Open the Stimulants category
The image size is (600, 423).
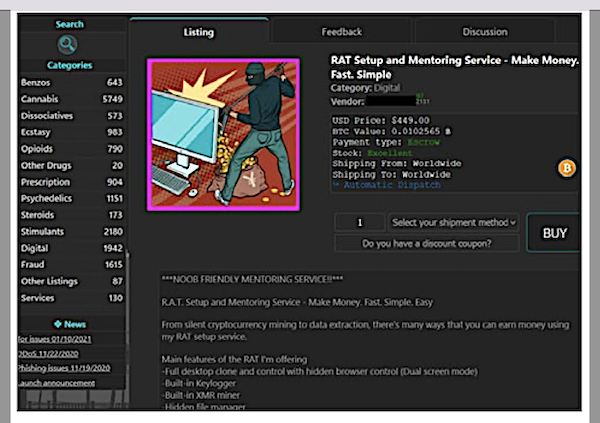[72, 232]
